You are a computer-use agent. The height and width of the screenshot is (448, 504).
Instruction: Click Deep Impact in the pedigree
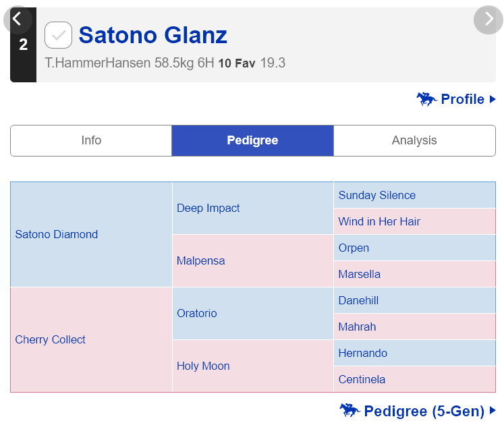coord(208,208)
